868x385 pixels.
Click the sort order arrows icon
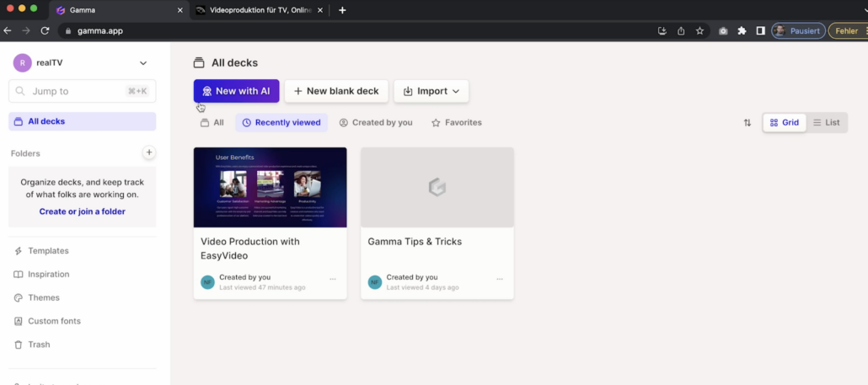pyautogui.click(x=747, y=123)
